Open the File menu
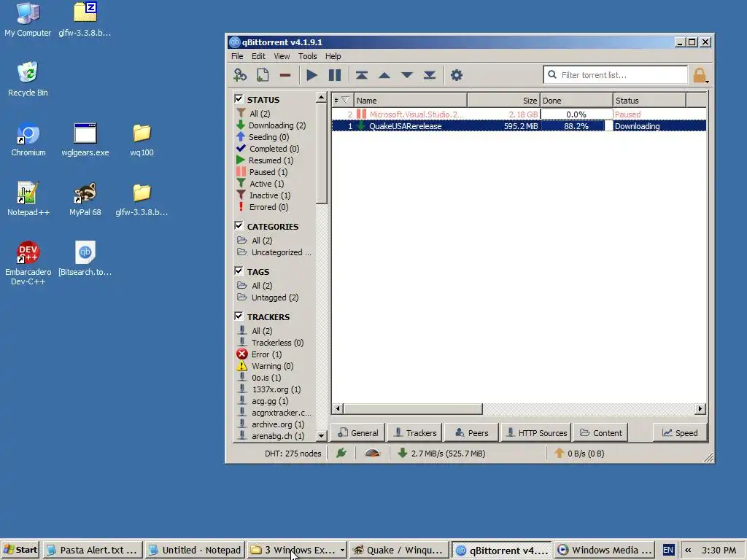The height and width of the screenshot is (560, 747). coord(237,56)
